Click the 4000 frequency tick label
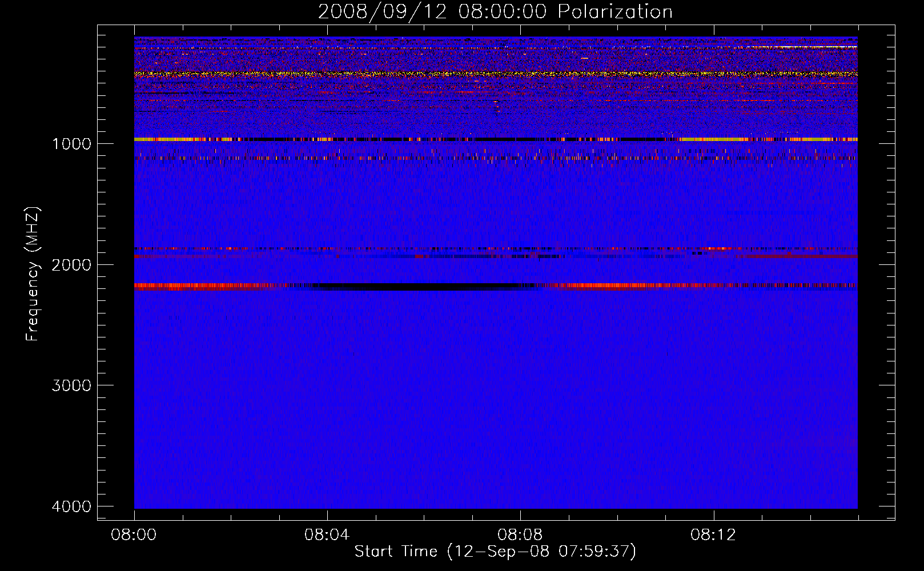Viewport: 924px width, 571px height. tap(71, 506)
